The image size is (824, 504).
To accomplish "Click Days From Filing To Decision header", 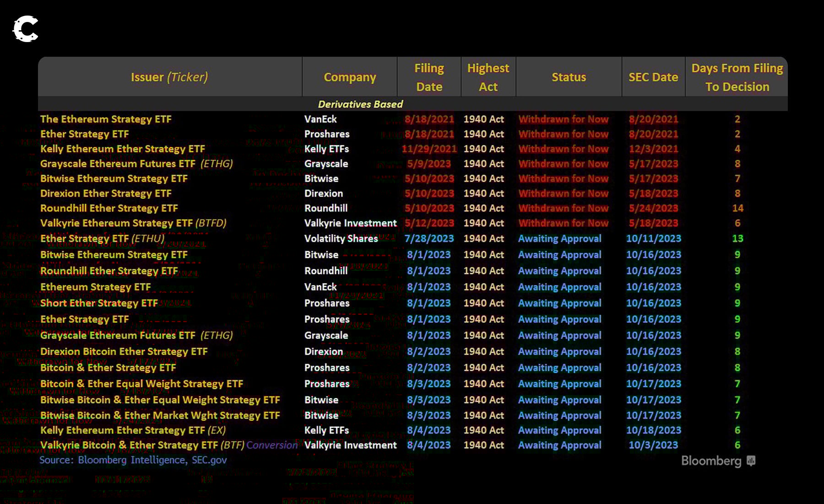I will (737, 77).
